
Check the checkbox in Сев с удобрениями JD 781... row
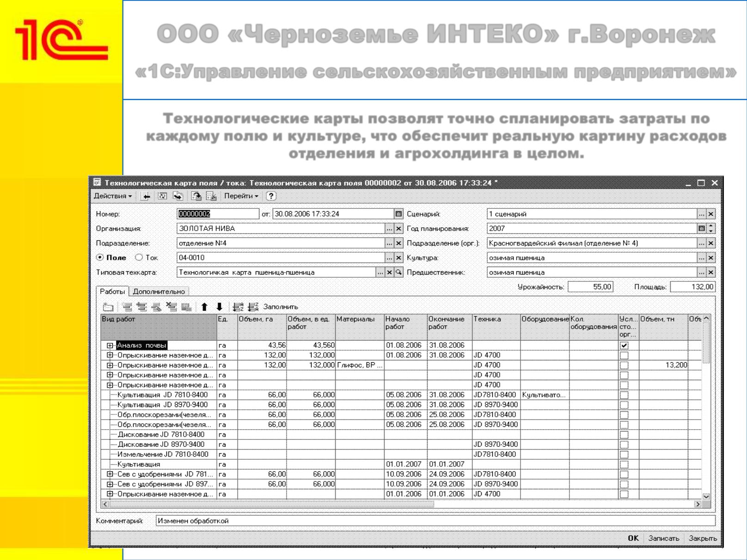tap(624, 475)
